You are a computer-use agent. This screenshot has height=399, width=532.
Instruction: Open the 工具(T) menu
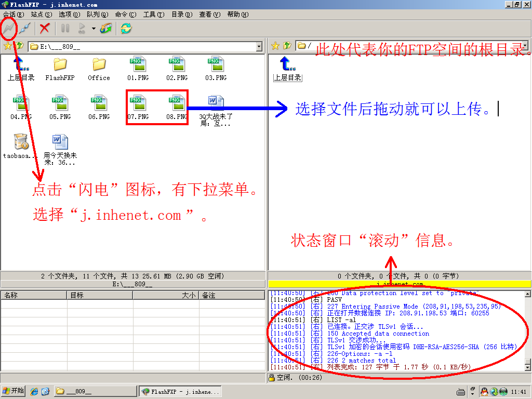click(x=153, y=15)
